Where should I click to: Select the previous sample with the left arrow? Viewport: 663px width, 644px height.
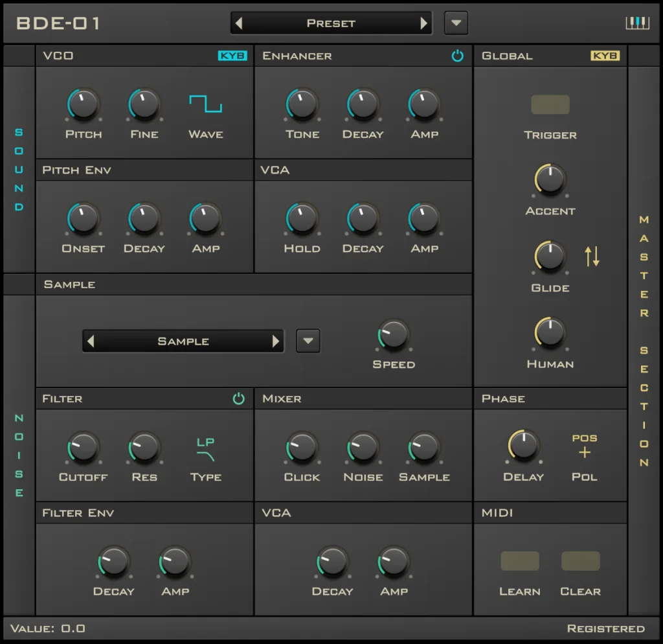click(91, 341)
